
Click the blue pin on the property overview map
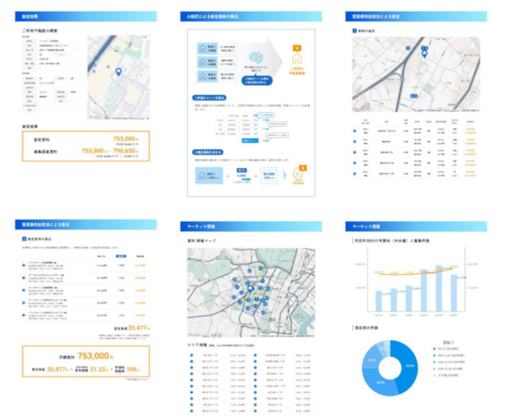(119, 72)
